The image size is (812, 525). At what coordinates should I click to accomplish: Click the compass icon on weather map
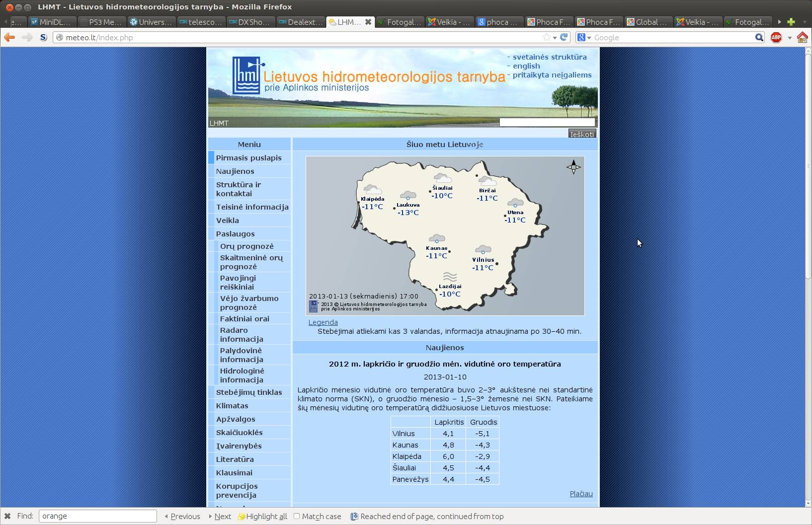(573, 167)
